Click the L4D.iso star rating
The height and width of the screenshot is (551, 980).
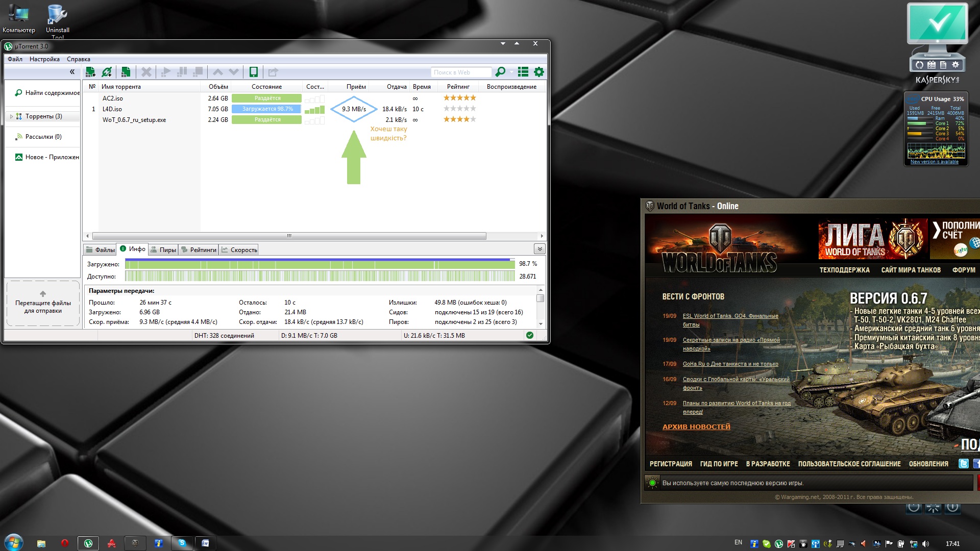[x=459, y=109]
